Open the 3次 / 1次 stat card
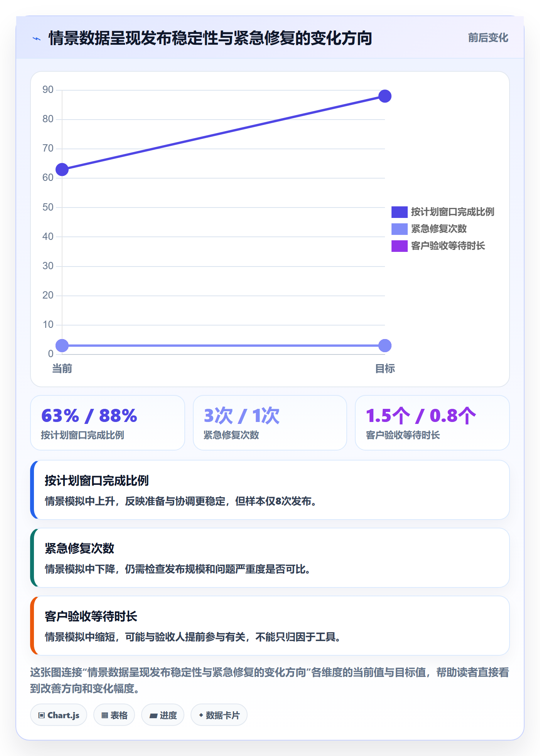Screen dimensions: 540x756 point(270,423)
